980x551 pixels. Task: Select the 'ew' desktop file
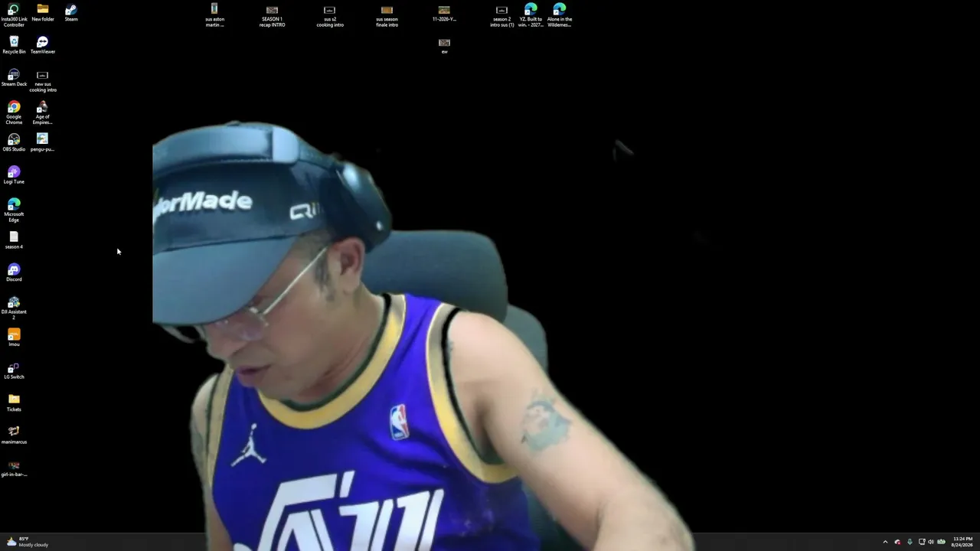(x=444, y=45)
